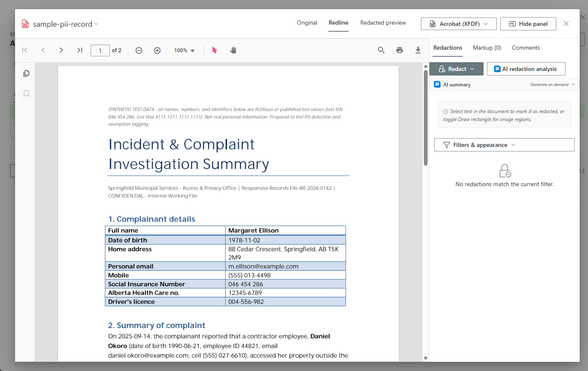Select the Redline view tab
Image resolution: width=588 pixels, height=371 pixels.
click(338, 23)
